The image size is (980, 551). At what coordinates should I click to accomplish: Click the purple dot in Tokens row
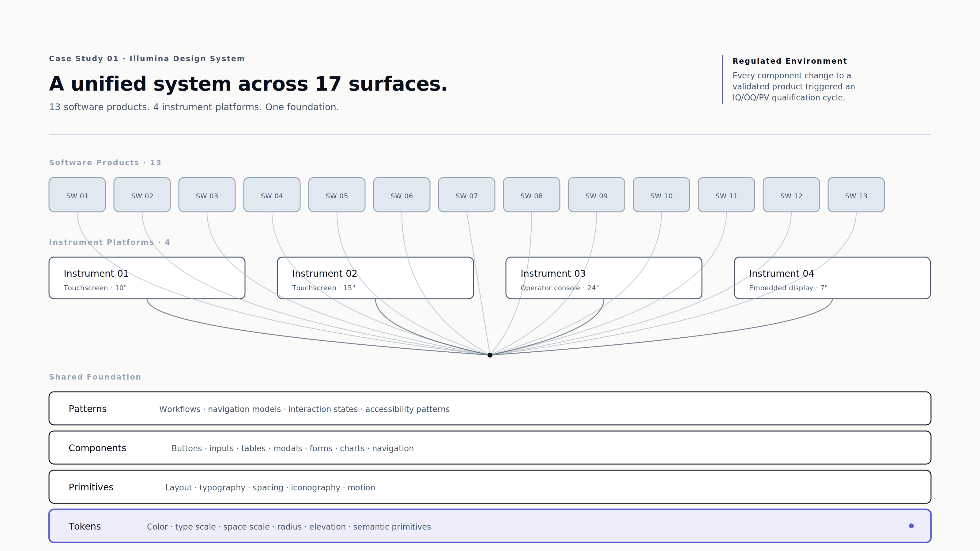pos(911,526)
